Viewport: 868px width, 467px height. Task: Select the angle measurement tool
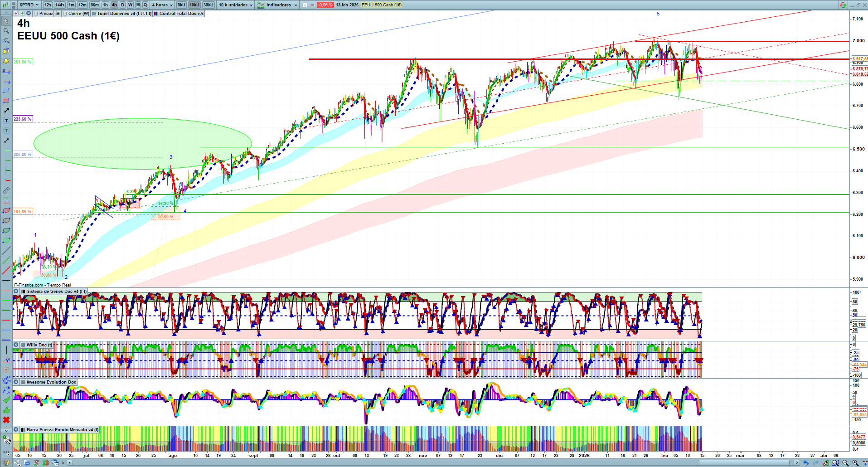click(6, 360)
